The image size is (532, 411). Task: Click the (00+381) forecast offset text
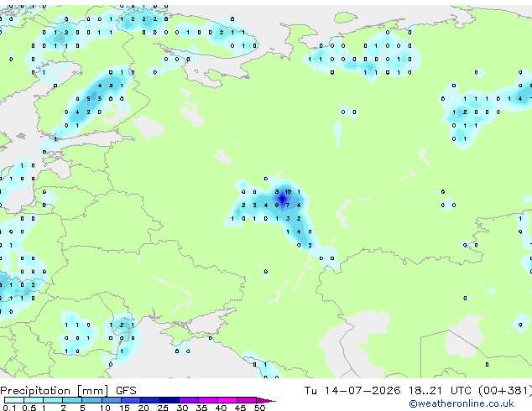coord(505,391)
